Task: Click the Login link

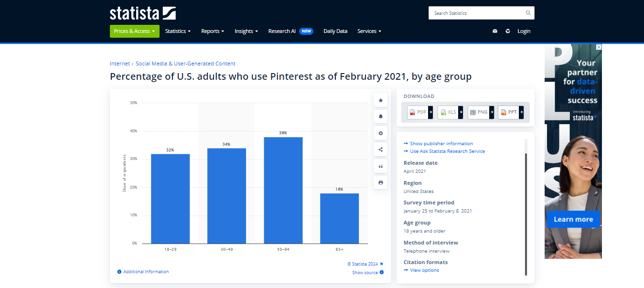Action: [x=524, y=31]
